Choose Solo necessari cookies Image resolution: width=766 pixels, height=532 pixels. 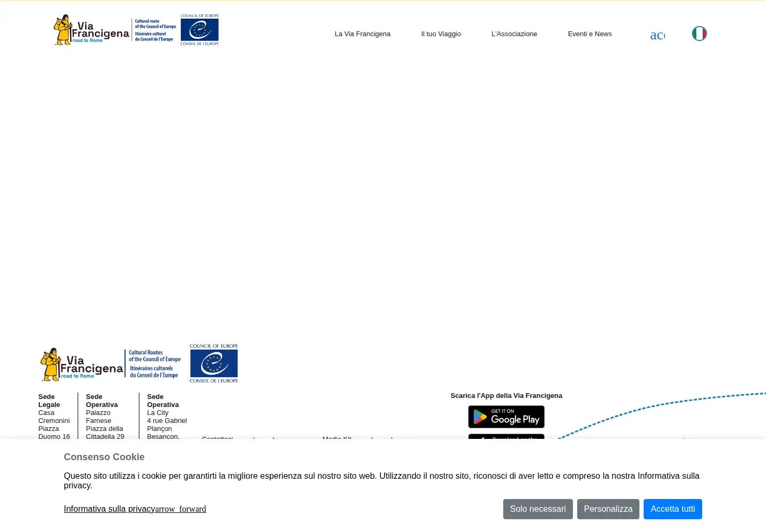pos(538,509)
